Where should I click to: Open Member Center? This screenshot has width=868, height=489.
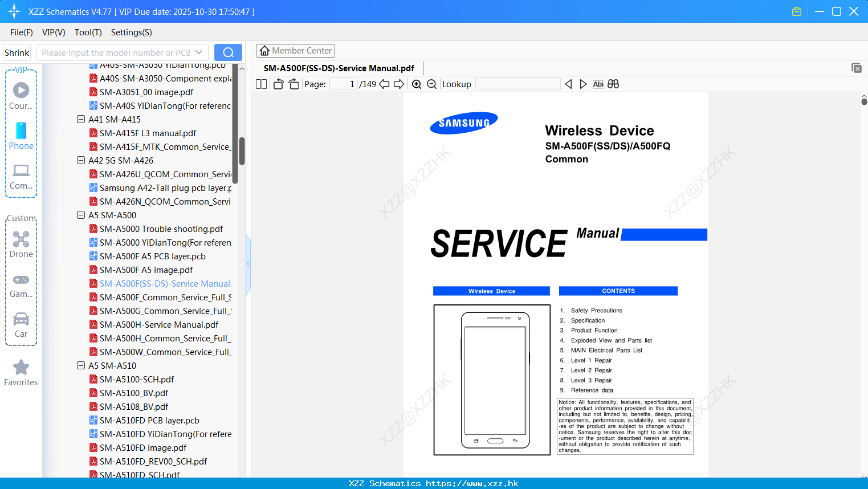coord(295,51)
